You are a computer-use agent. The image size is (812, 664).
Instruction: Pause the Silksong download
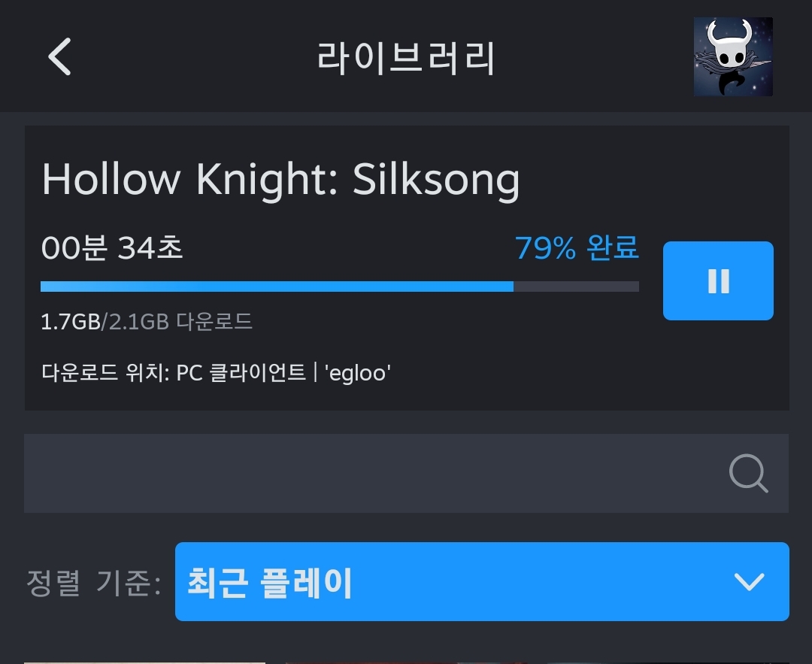(x=718, y=280)
